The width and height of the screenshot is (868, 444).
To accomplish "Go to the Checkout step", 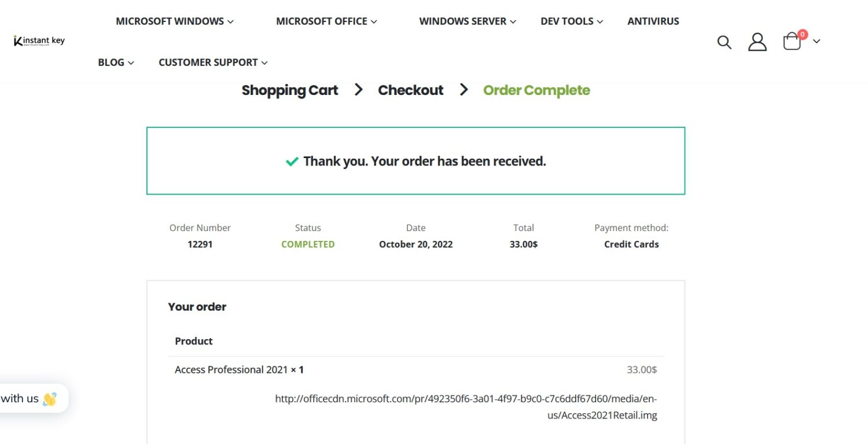I will tap(411, 90).
